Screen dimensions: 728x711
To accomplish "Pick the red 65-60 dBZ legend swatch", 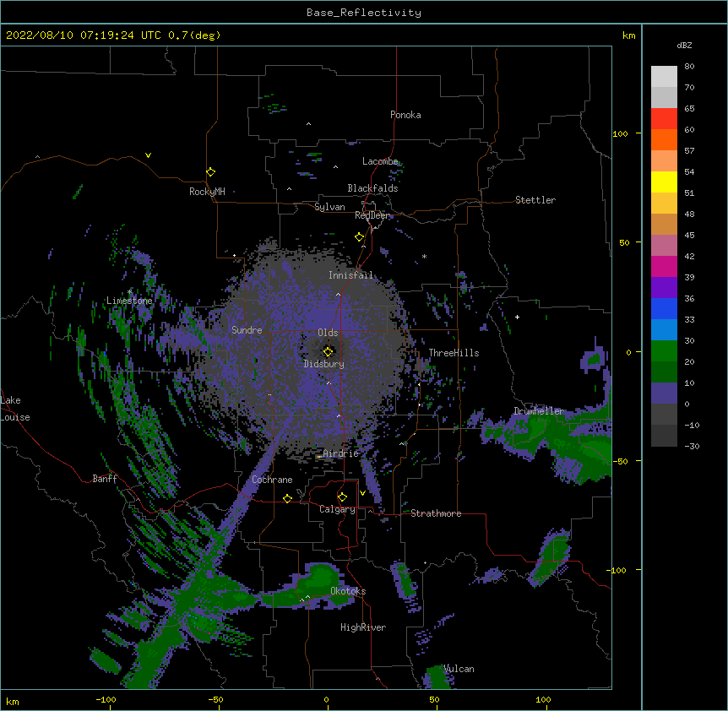I will [x=664, y=119].
